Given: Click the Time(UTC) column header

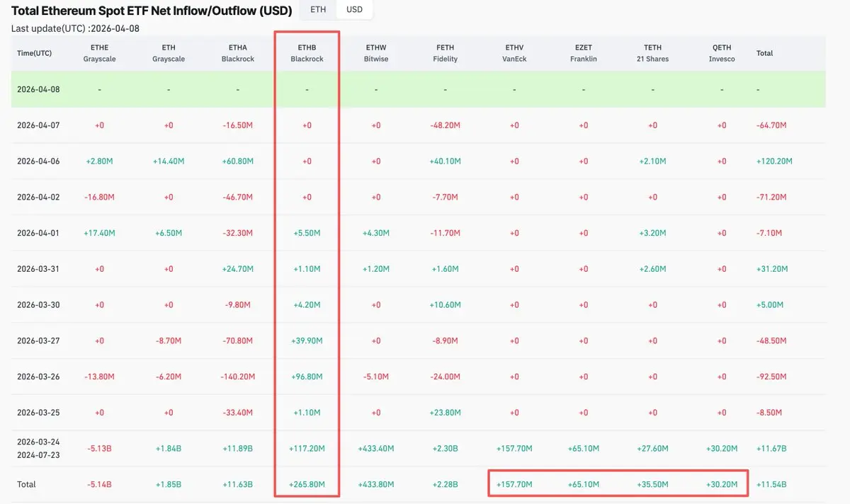Looking at the screenshot, I should point(35,53).
